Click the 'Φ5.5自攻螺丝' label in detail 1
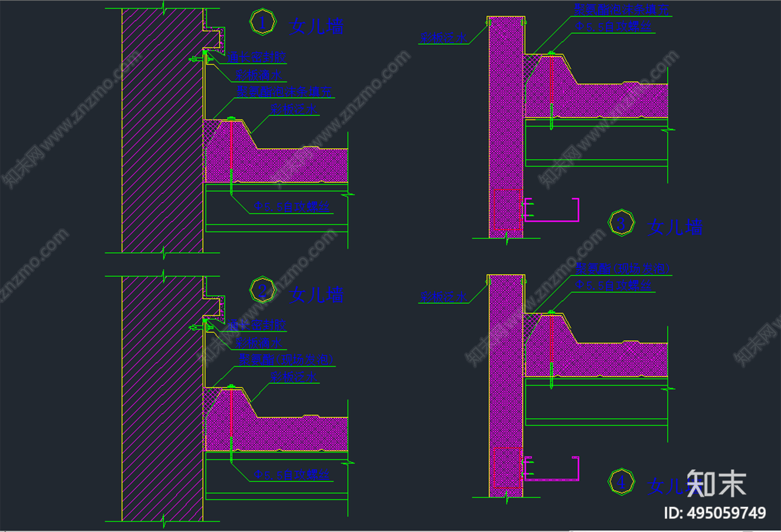Viewport: 781px width, 532px height. pos(291,207)
